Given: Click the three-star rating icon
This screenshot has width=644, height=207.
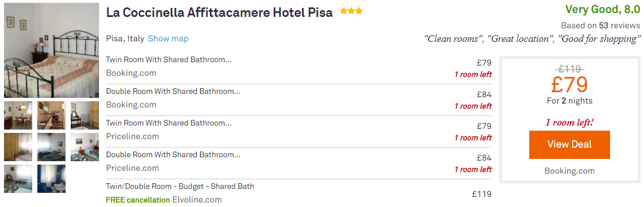Looking at the screenshot, I should pos(351,12).
